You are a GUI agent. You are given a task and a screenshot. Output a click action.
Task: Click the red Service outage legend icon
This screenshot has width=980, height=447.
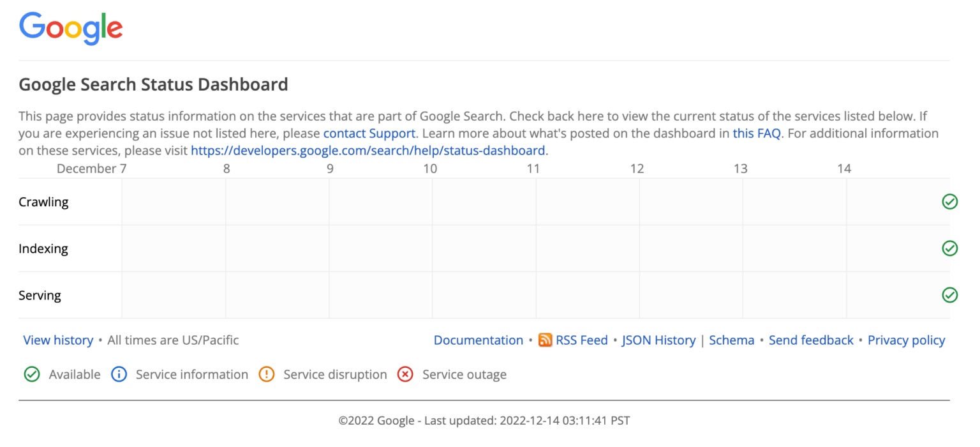click(405, 374)
